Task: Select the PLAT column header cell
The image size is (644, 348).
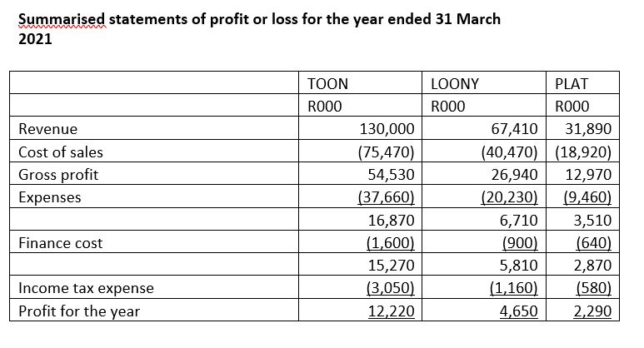Action: click(583, 83)
